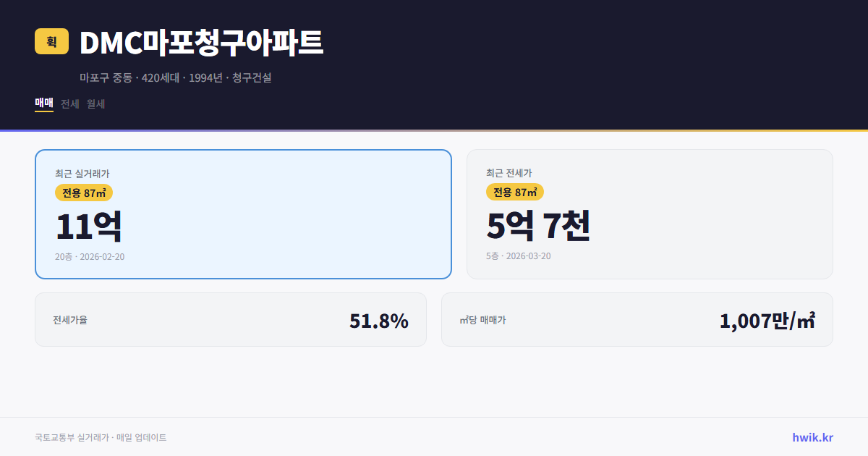
Task: Open the hwik.kr link
Action: pyautogui.click(x=812, y=436)
